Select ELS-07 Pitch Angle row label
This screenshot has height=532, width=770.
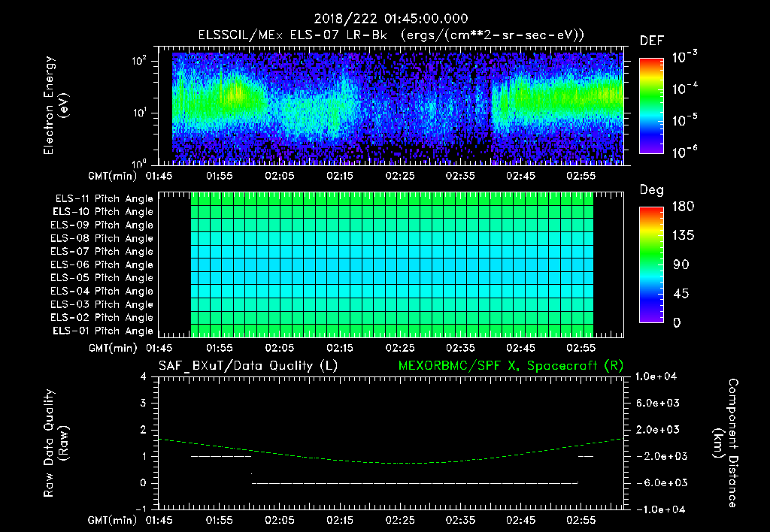point(102,252)
